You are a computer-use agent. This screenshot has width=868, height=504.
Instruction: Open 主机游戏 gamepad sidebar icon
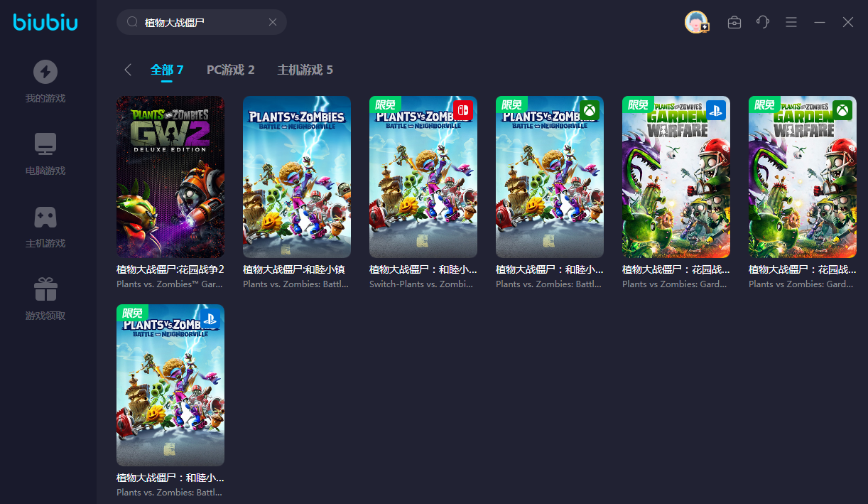pos(45,217)
